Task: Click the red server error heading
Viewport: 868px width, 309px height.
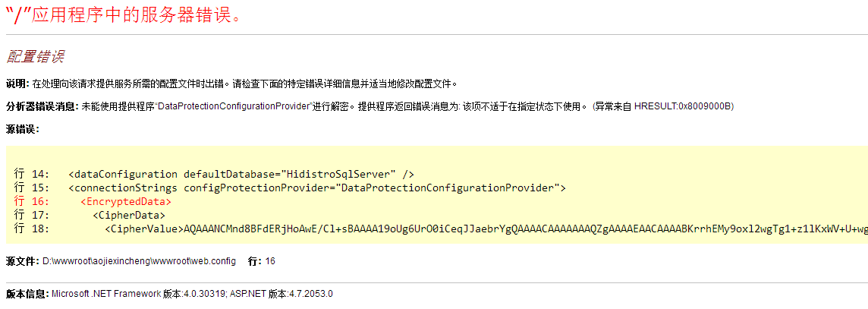Action: (124, 15)
